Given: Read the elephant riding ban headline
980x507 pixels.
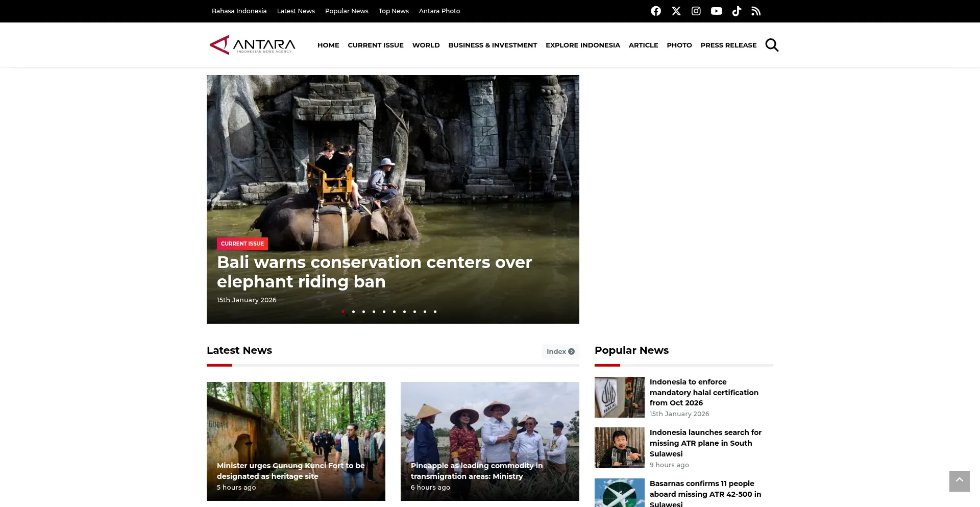Looking at the screenshot, I should pos(374,272).
